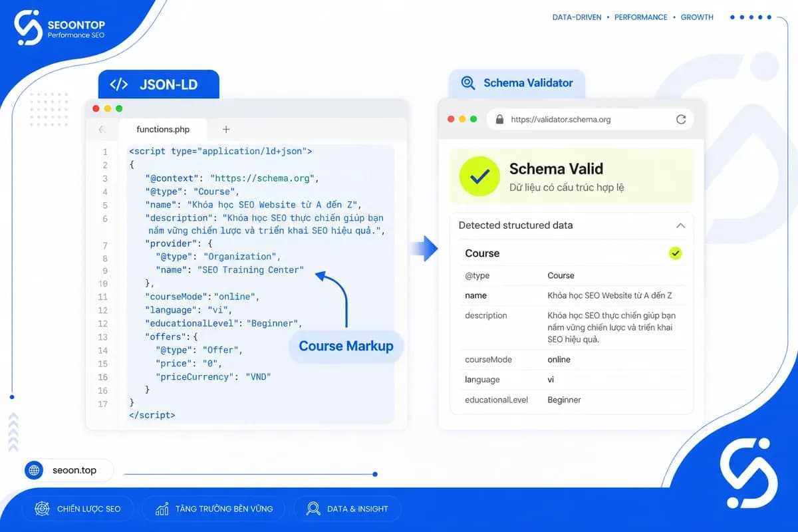Open a new tab with the plus icon
This screenshot has height=532, width=798.
pyautogui.click(x=226, y=130)
